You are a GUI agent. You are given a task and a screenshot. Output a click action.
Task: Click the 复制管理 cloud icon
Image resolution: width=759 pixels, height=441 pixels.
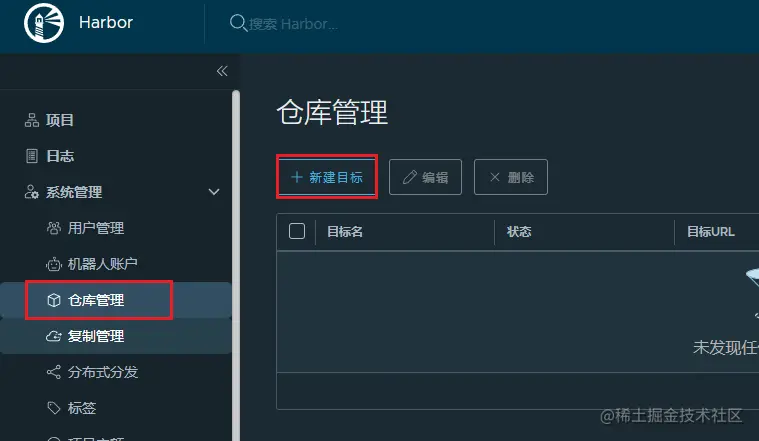[54, 336]
